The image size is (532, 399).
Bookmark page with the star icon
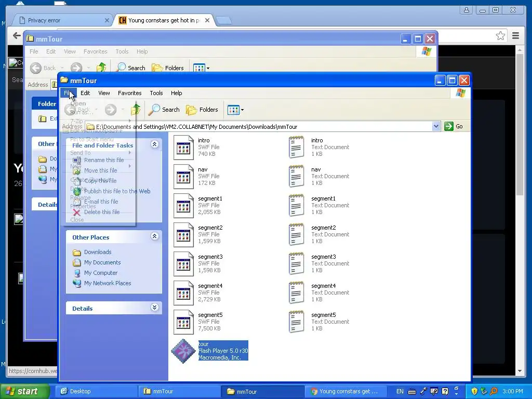click(500, 36)
